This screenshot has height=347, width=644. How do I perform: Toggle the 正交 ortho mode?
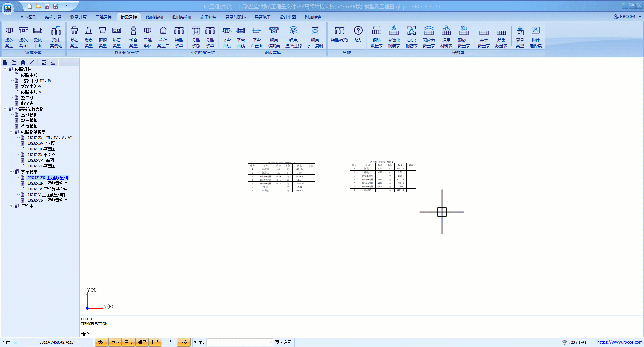coord(184,342)
